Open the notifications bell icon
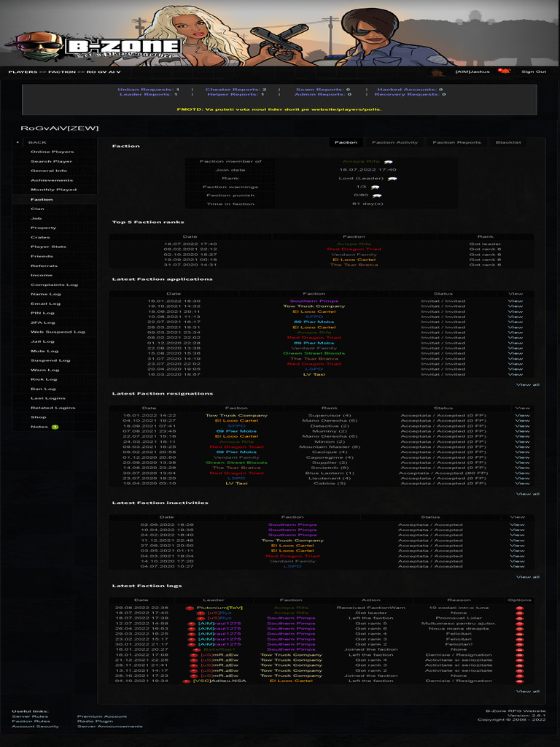This screenshot has width=560, height=747. tap(504, 71)
